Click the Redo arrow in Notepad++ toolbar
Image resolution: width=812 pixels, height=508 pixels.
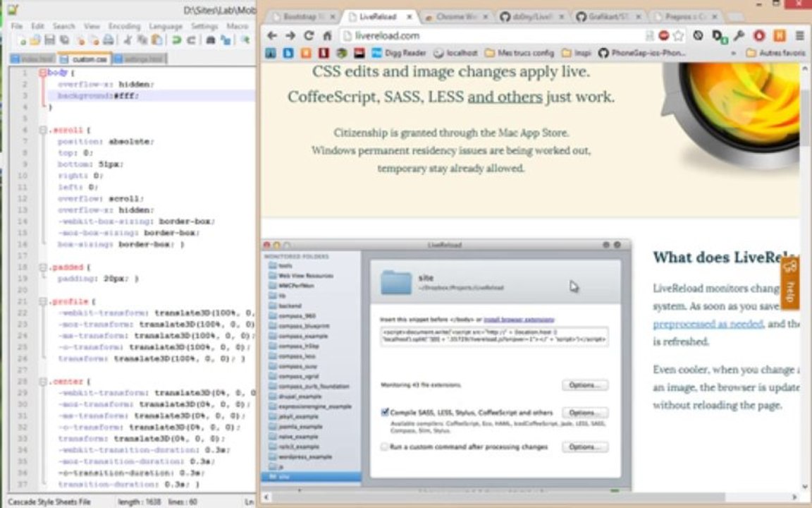190,40
